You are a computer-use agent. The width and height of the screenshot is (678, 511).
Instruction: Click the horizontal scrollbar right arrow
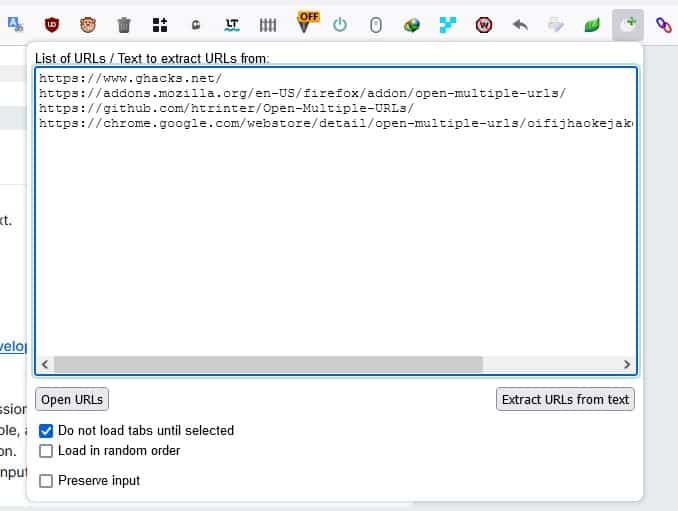(627, 364)
